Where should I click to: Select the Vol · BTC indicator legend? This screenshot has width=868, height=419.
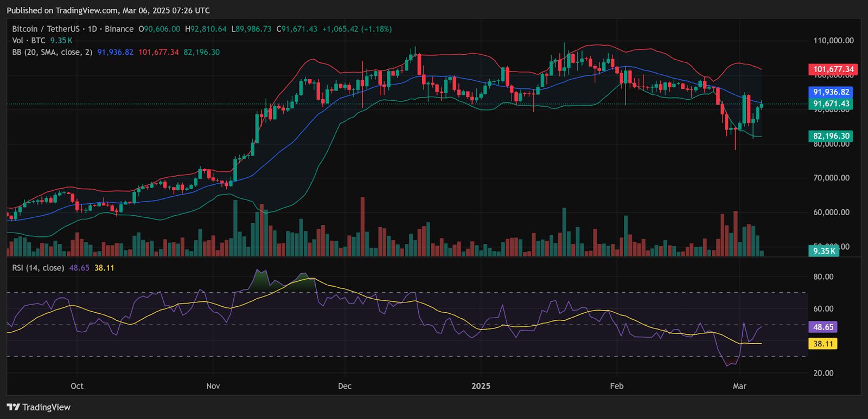(29, 41)
